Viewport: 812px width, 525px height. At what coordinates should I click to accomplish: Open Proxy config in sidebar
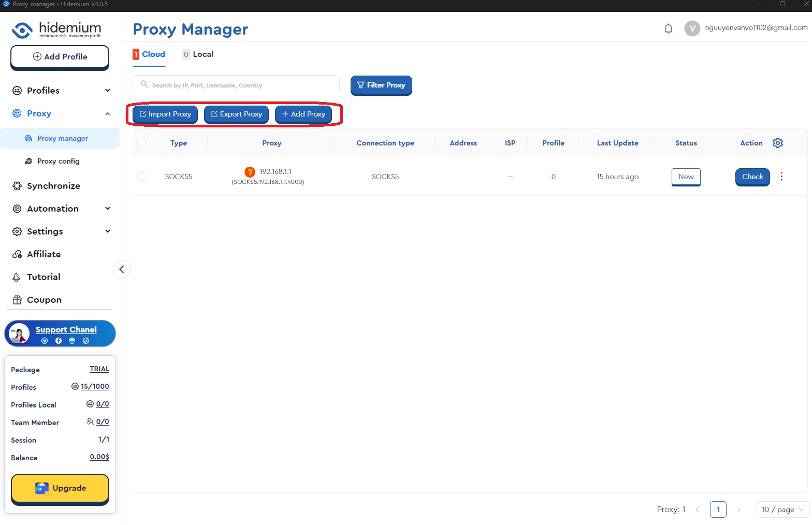(58, 161)
